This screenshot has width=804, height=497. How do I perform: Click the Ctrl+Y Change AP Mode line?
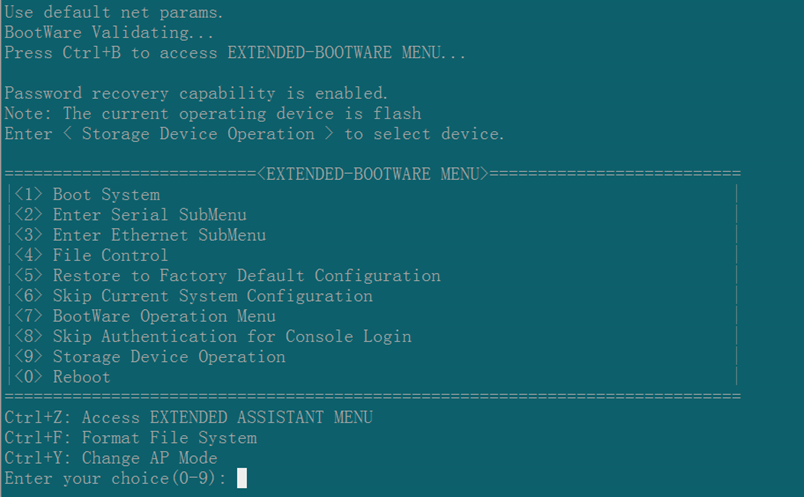pyautogui.click(x=111, y=458)
